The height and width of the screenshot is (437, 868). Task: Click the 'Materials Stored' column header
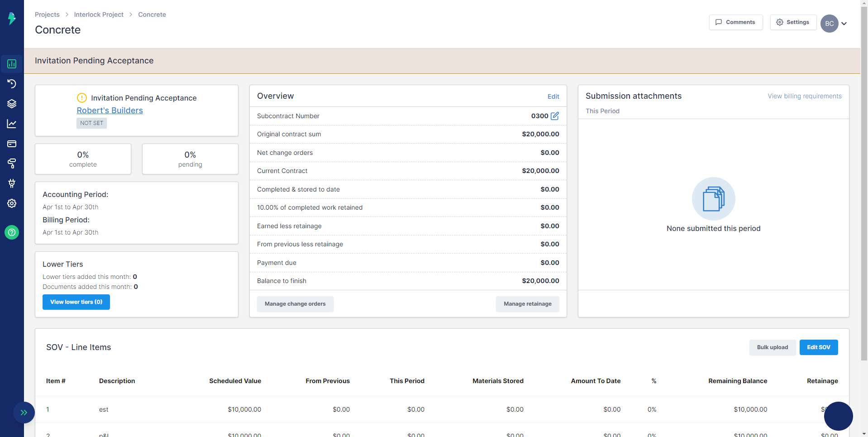pyautogui.click(x=498, y=381)
